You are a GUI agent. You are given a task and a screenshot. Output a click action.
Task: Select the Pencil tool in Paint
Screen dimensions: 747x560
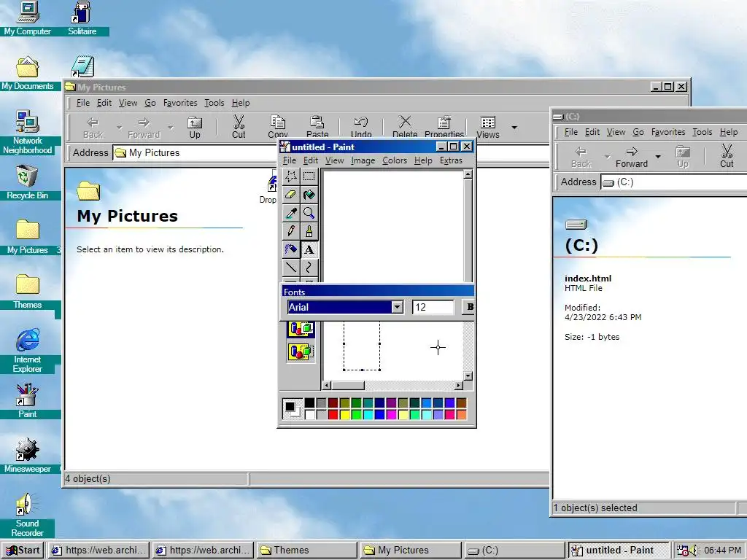(x=290, y=231)
